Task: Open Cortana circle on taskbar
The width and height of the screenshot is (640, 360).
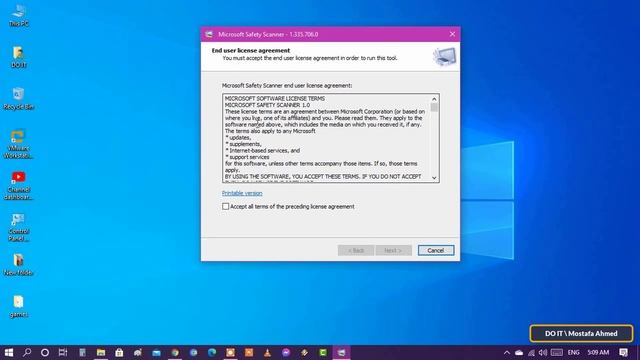Action: coord(45,353)
